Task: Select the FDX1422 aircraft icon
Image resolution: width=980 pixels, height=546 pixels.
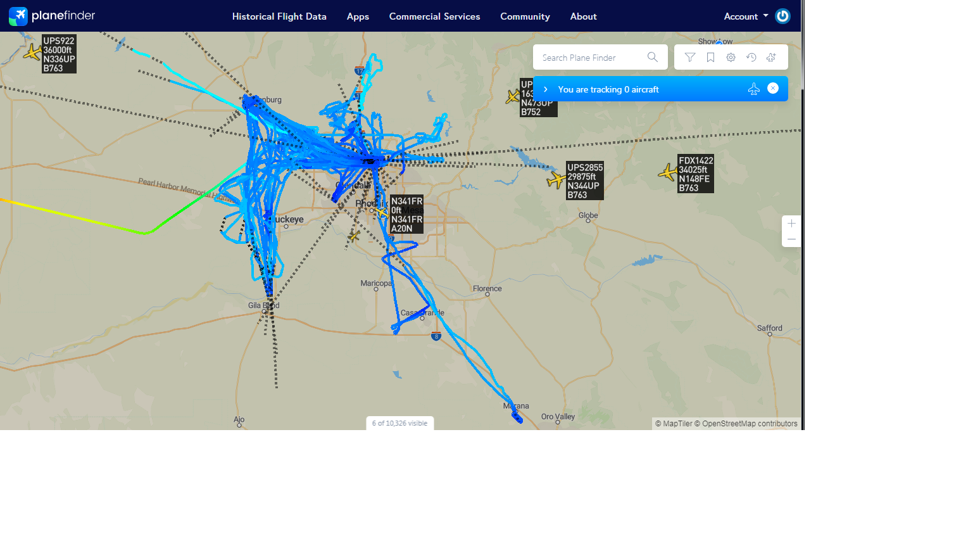Action: [668, 172]
